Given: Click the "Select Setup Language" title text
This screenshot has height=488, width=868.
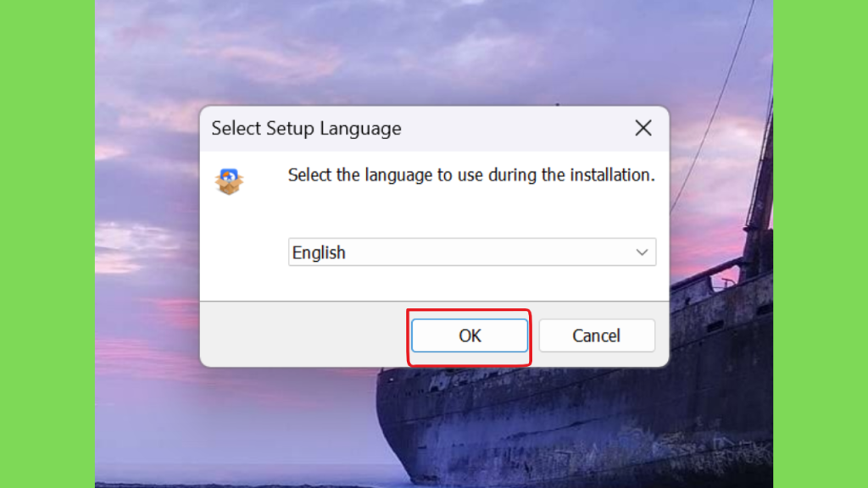Looking at the screenshot, I should [x=306, y=129].
